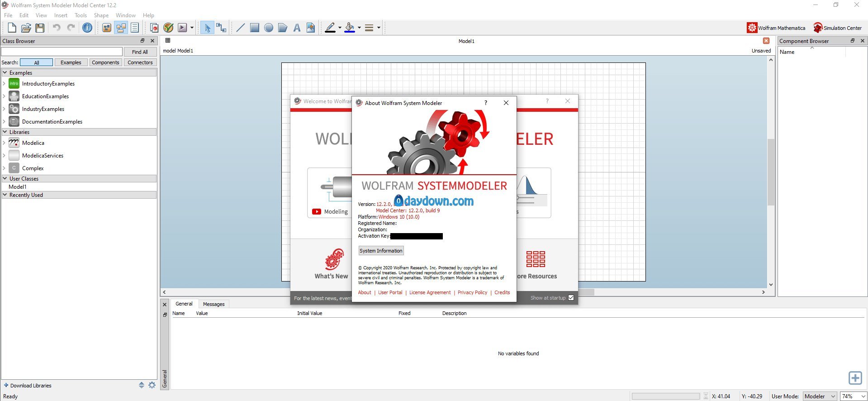This screenshot has width=868, height=401.
Task: Apply the line color pen
Action: [x=330, y=28]
